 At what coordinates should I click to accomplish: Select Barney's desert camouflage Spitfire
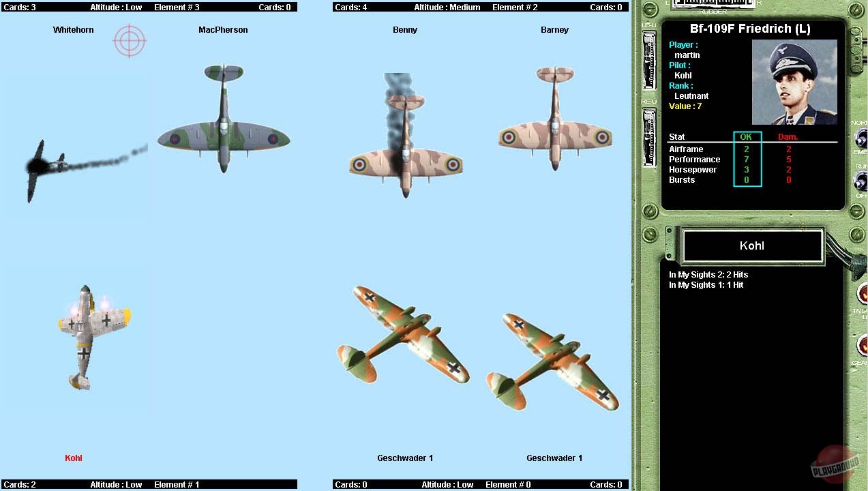(x=554, y=121)
